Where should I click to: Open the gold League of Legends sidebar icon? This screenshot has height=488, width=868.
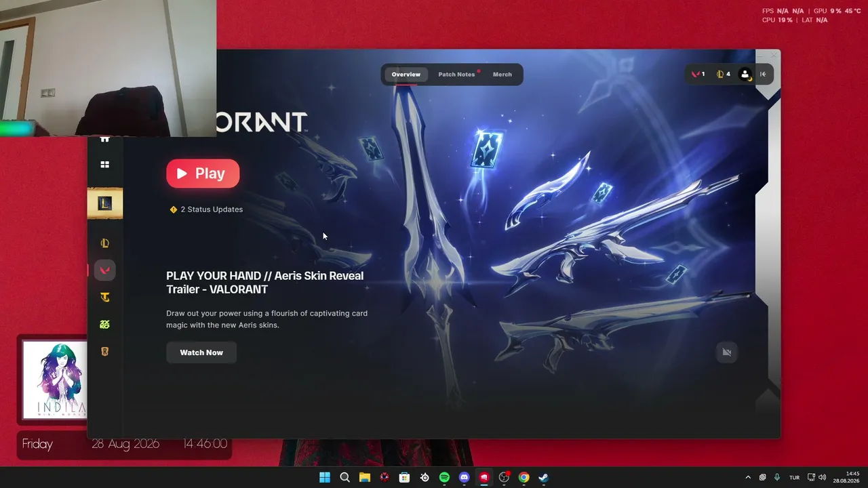pyautogui.click(x=104, y=243)
